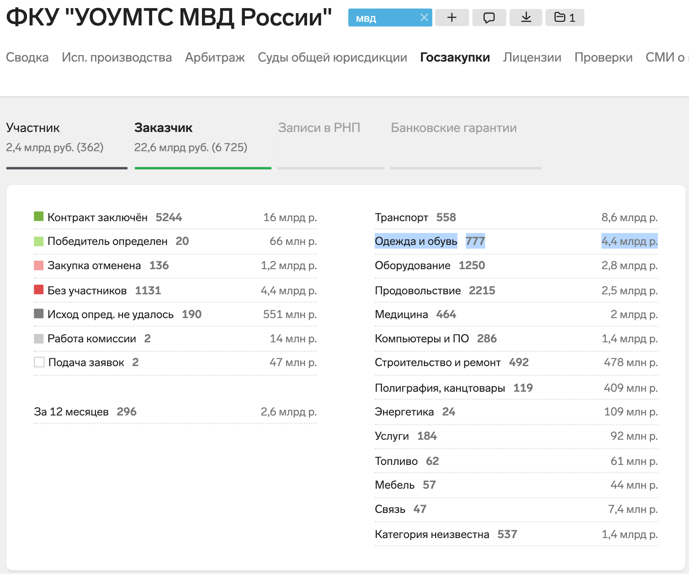This screenshot has width=689, height=574.
Task: Open the Услуги 184 category
Action: (516, 436)
